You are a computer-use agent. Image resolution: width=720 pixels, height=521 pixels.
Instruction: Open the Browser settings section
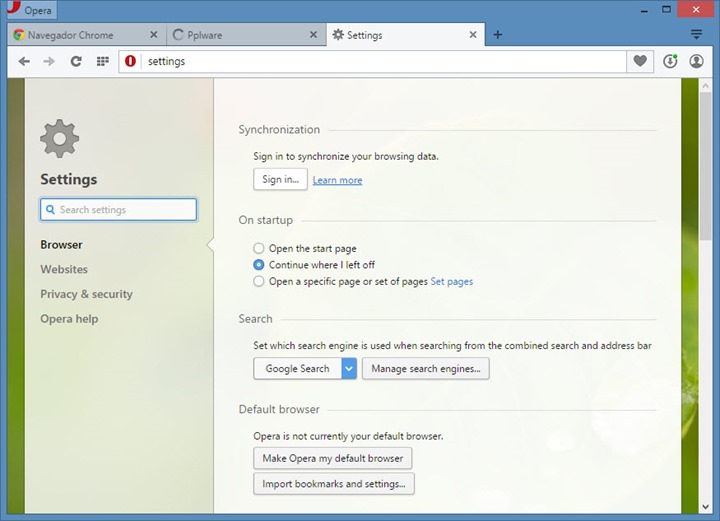coord(62,245)
